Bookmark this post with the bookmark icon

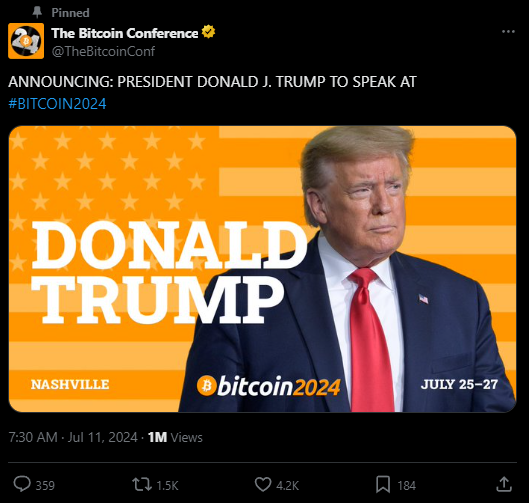[383, 484]
